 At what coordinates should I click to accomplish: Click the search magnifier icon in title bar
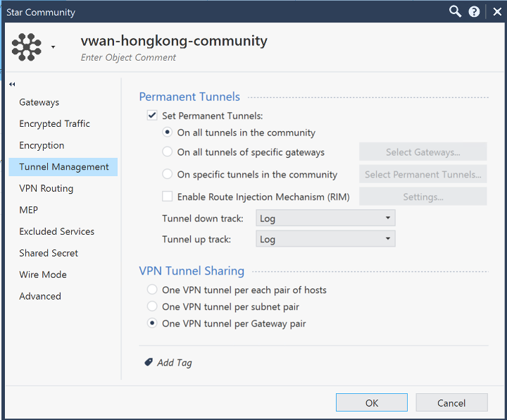[455, 12]
